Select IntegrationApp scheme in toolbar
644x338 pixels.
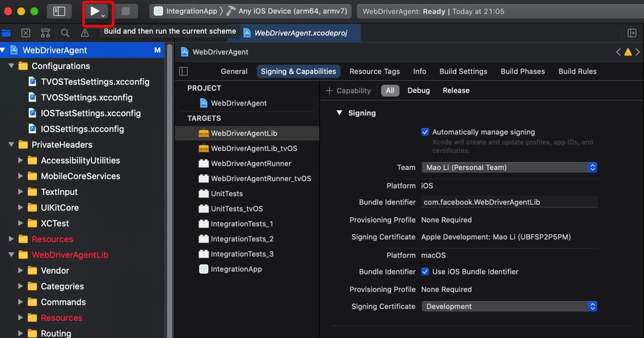click(185, 12)
